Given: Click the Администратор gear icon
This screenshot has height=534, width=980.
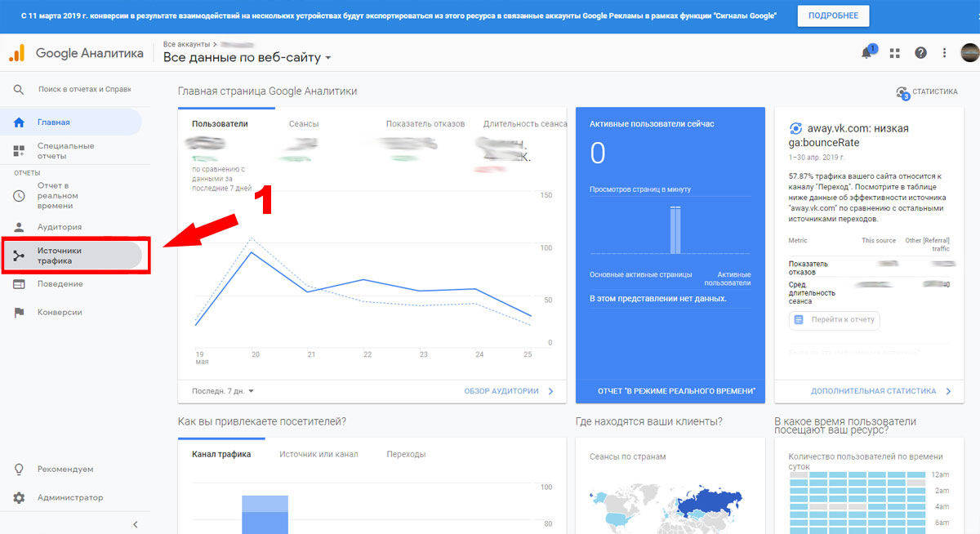Looking at the screenshot, I should pyautogui.click(x=20, y=498).
